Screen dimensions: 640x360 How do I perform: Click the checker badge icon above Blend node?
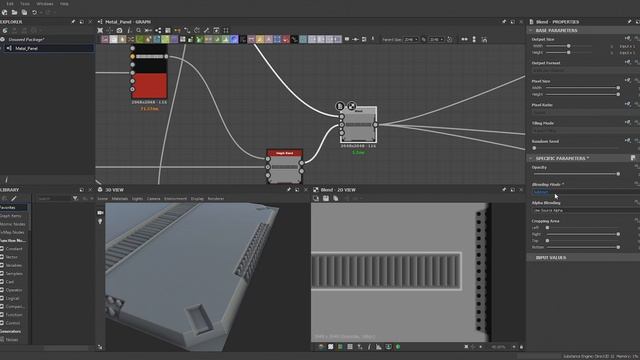[351, 106]
